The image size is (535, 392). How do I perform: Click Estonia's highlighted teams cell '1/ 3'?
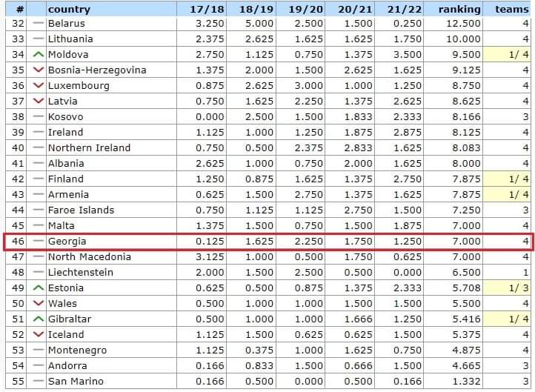506,288
